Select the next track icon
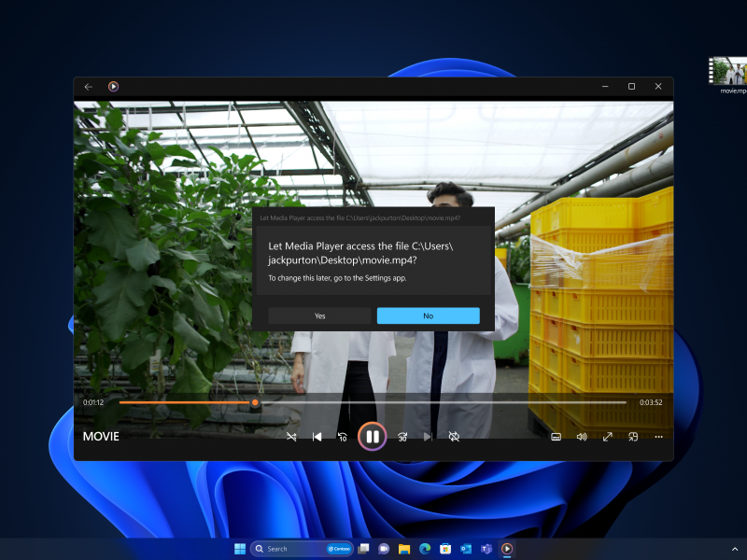Viewport: 747px width, 560px height. coord(428,436)
